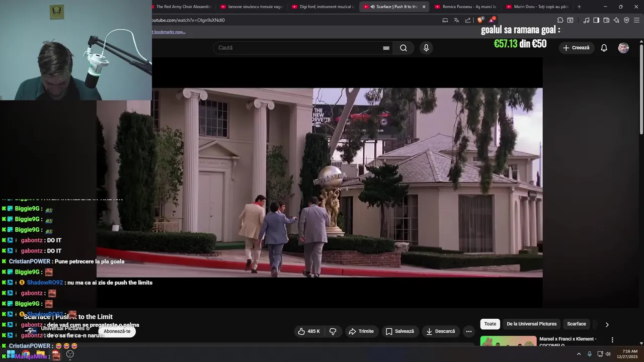Open YouTube notifications bell

(604, 48)
